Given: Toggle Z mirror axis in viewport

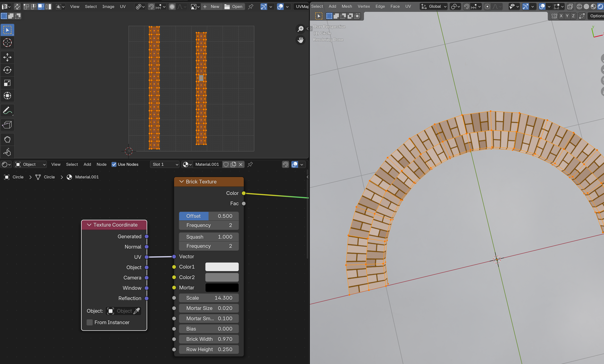Looking at the screenshot, I should click(573, 16).
